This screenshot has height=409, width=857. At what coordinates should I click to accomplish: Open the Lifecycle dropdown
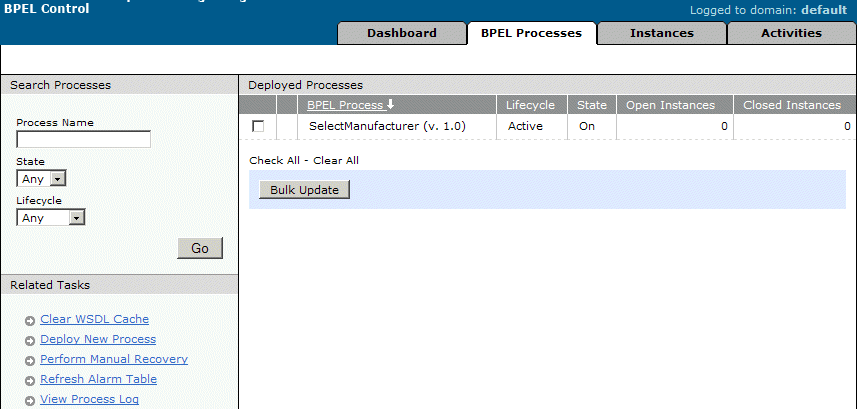51,218
